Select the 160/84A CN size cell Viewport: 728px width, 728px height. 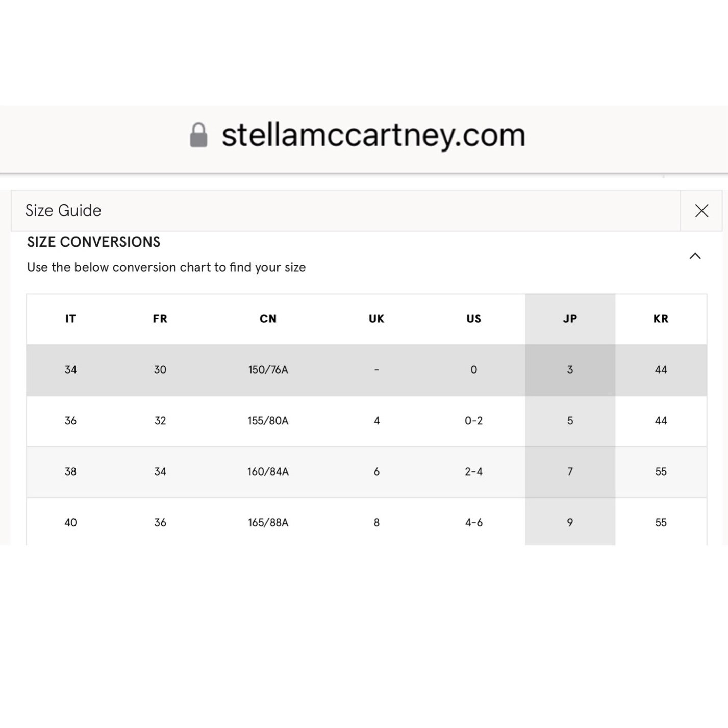[268, 472]
